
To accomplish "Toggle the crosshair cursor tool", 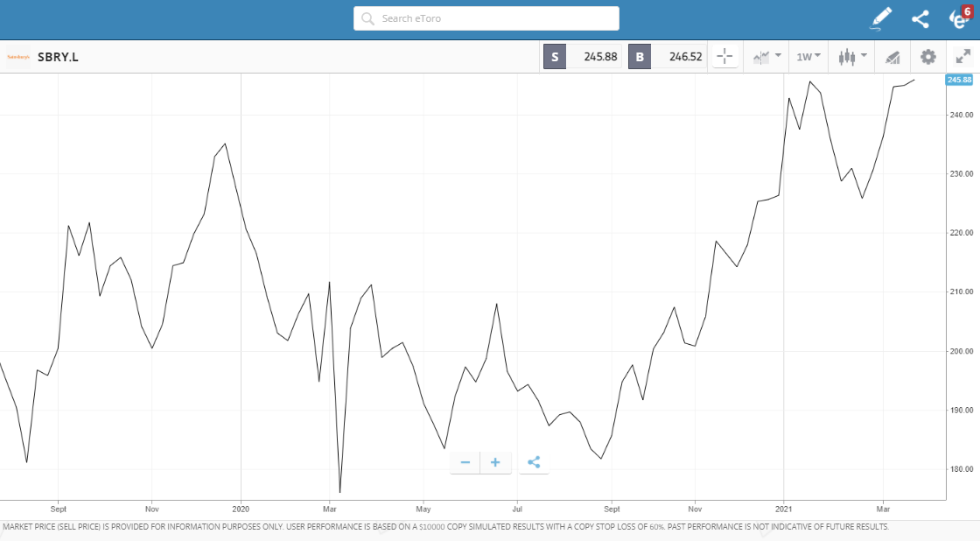I will pos(724,57).
